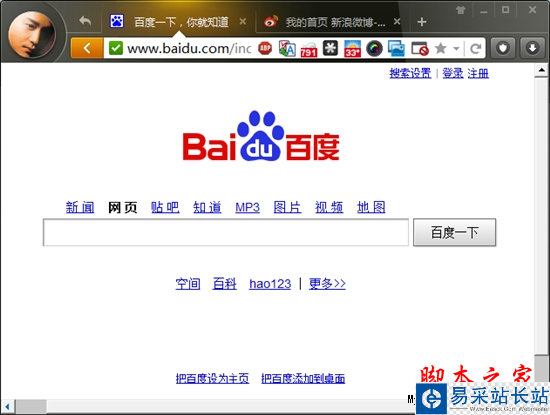Open the Adblock Plus ABP extension icon

tap(265, 48)
